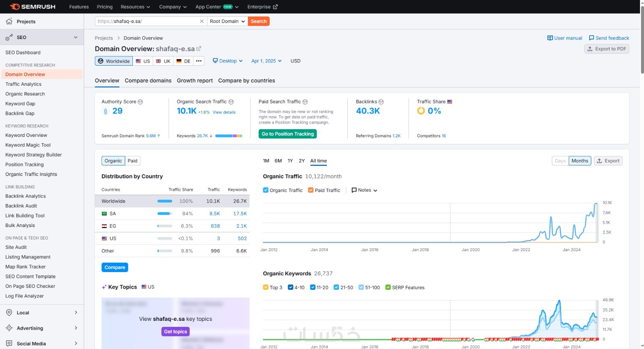644x349 pixels.
Task: Click the Get topics button
Action: pyautogui.click(x=175, y=332)
